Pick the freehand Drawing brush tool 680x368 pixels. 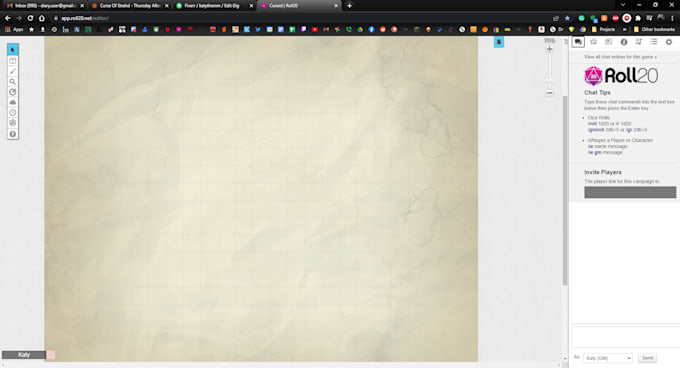coord(13,72)
